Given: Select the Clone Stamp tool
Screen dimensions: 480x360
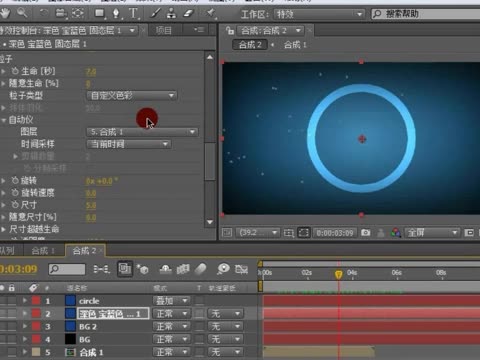Looking at the screenshot, I should (171, 13).
